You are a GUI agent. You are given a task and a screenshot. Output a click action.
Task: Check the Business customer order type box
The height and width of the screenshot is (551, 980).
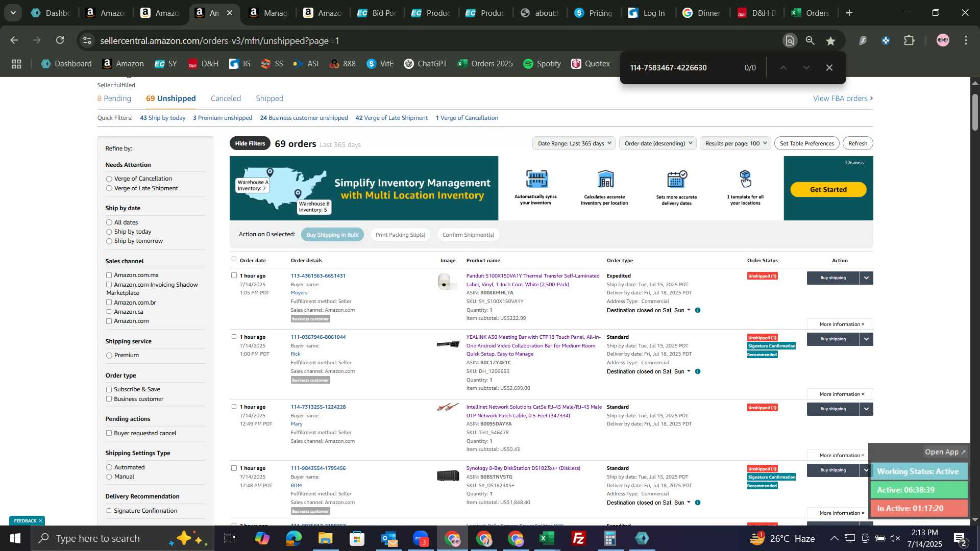[x=109, y=399]
